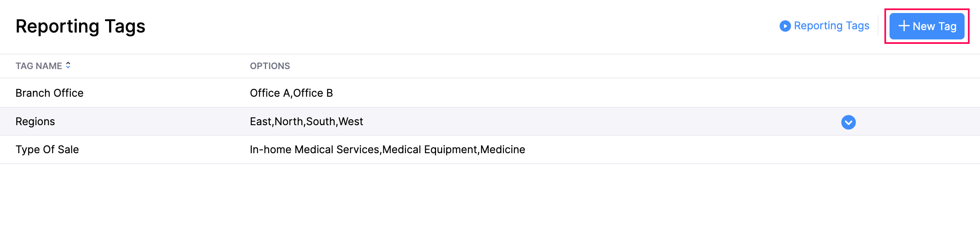Expand the Regions row dropdown chevron
980x243 pixels.
coord(848,122)
